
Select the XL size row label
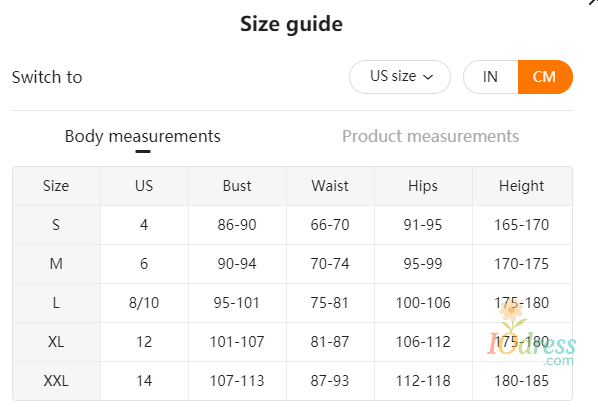(56, 342)
